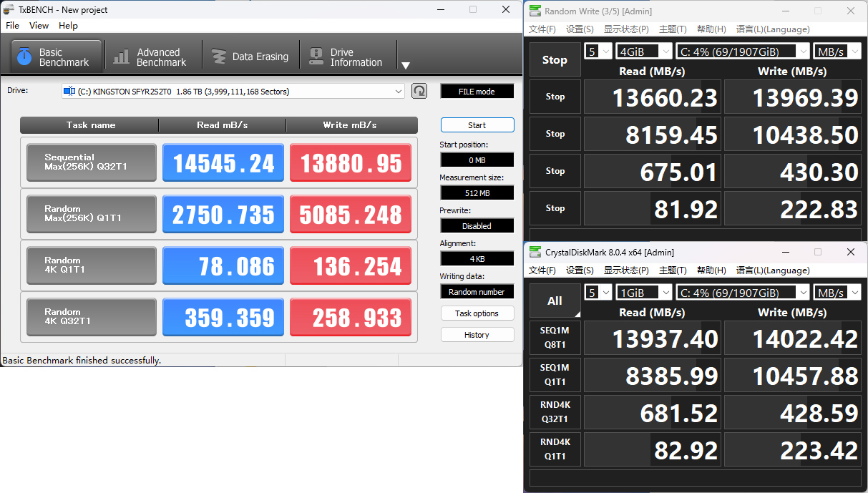Open 设置(S) menu in CrystalDiskMark 8.0.4 window
The width and height of the screenshot is (868, 493).
tap(580, 270)
